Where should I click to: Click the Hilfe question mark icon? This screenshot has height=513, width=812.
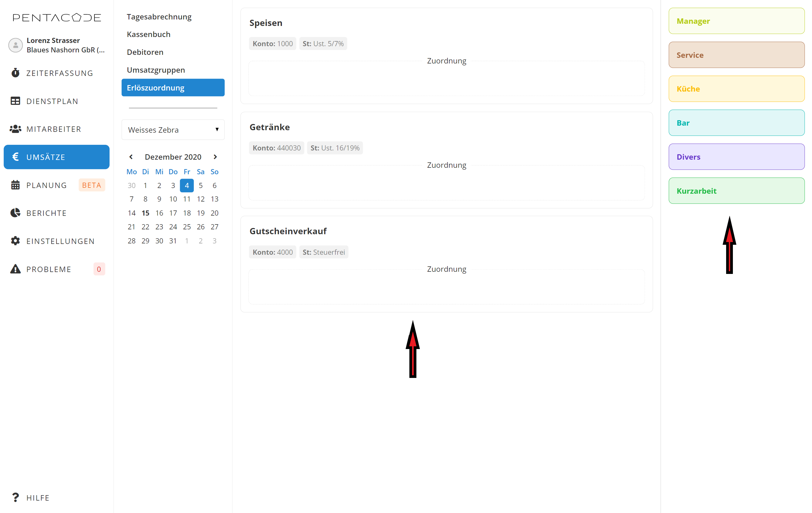(x=15, y=497)
